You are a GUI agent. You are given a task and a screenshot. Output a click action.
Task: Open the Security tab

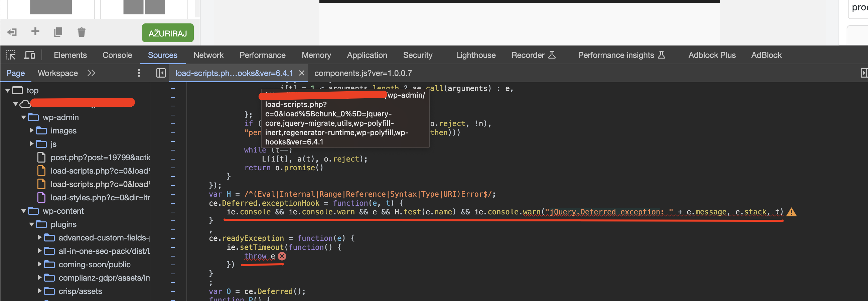click(x=418, y=55)
